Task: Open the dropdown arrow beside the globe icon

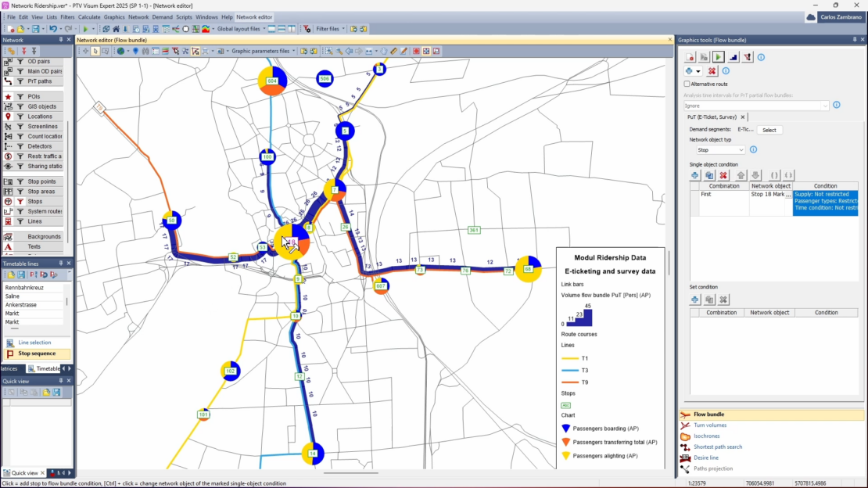Action: 128,51
